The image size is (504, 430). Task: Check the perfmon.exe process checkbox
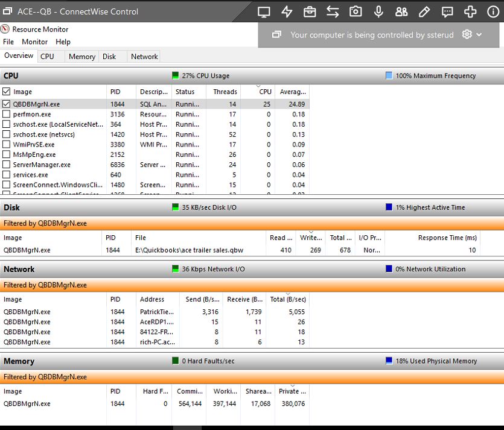point(7,114)
